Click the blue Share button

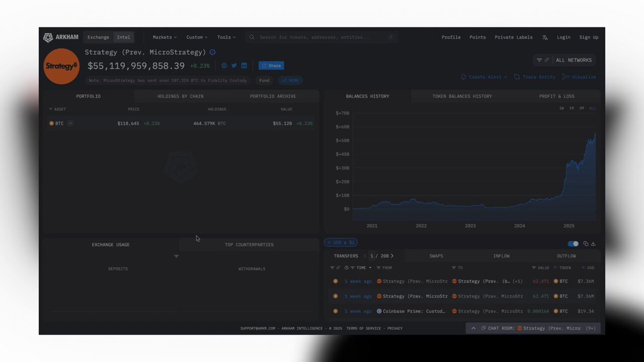271,65
